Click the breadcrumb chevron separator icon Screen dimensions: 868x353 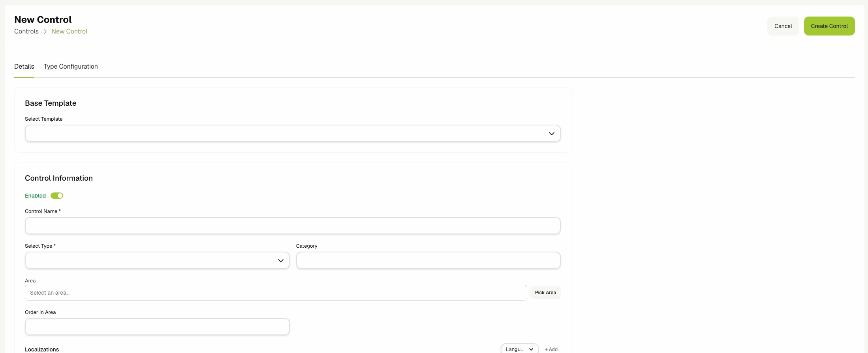[45, 32]
